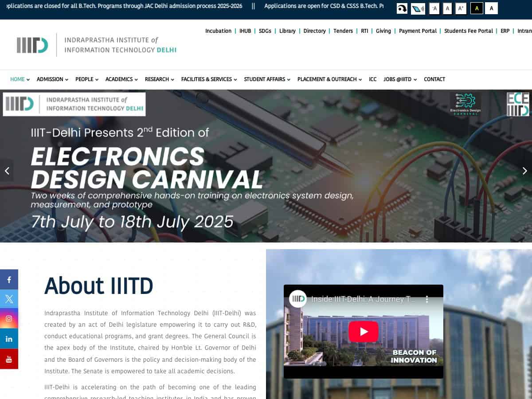532x399 pixels.
Task: Open the CONTACT menu item
Action: 434,79
